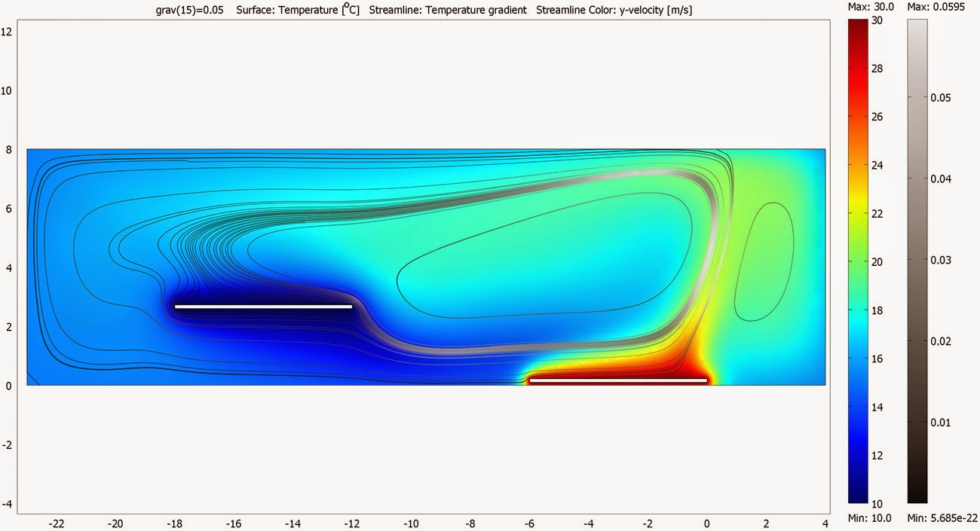Select the "Max: 0.0595" legend label
Image resolution: width=980 pixels, height=531 pixels.
pos(934,7)
